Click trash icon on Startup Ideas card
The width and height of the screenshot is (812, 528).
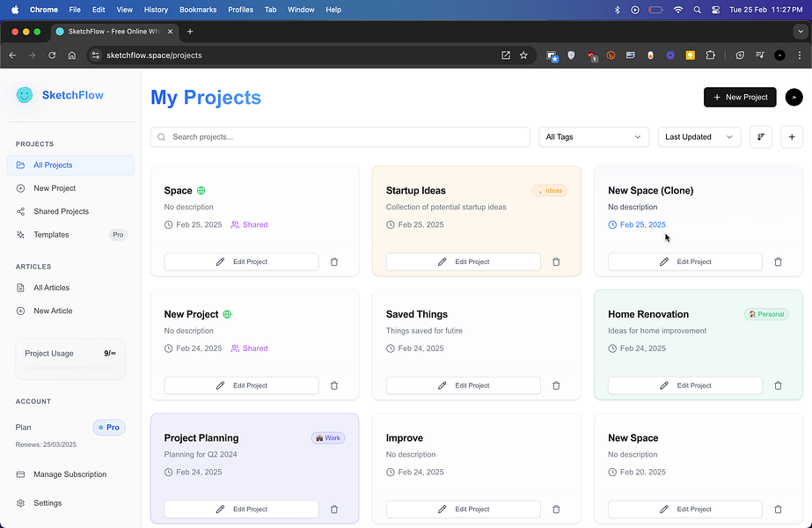[556, 261]
